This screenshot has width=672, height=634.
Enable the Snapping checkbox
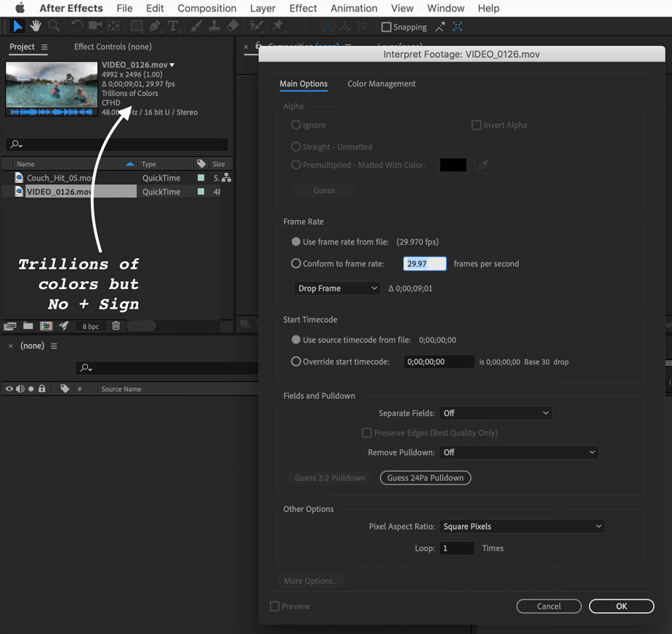[386, 27]
